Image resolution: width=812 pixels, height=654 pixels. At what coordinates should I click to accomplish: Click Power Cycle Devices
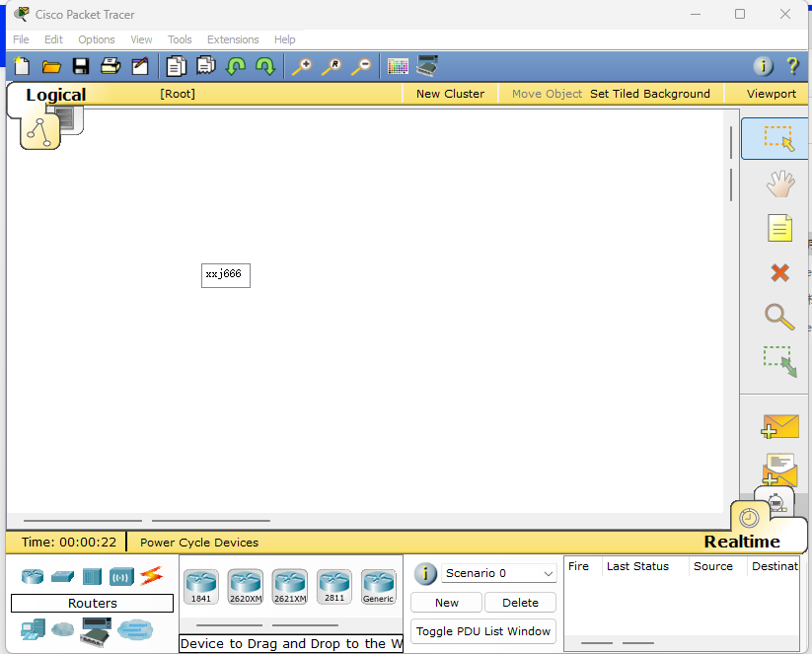(199, 543)
